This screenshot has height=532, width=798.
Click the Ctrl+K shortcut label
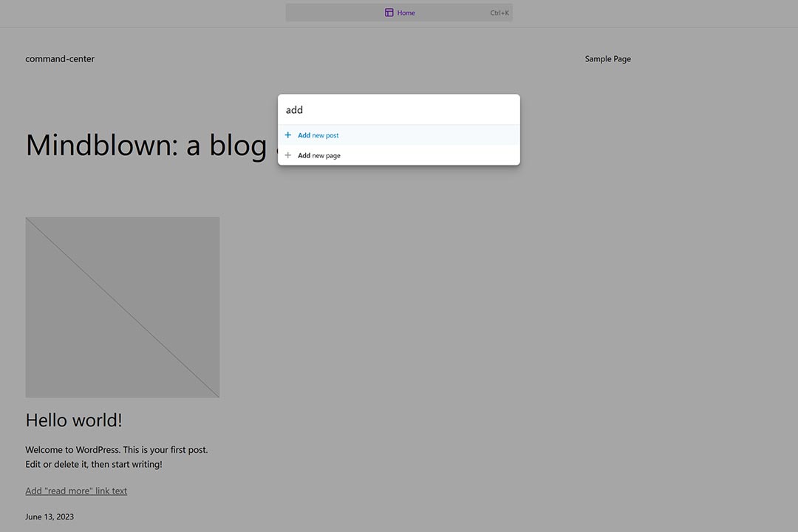[499, 13]
